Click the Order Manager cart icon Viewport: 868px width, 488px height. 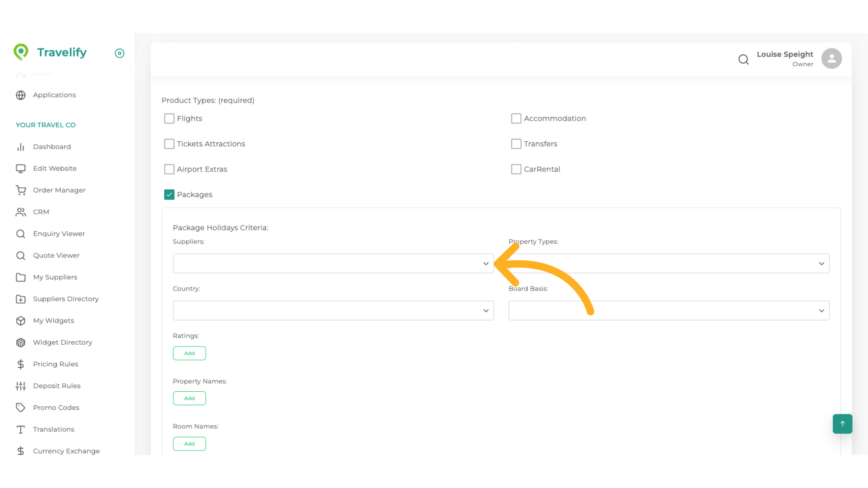click(21, 190)
